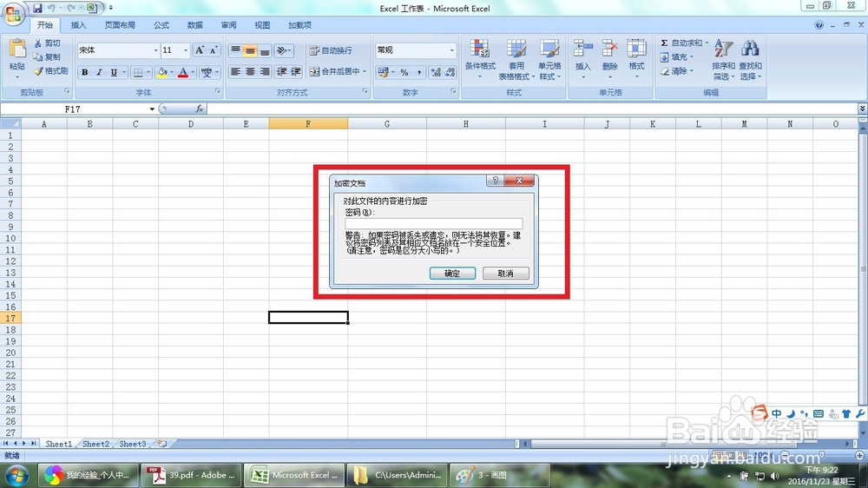Screen dimensions: 868x488
Task: Open Find and Select (查找和选择)
Action: (x=751, y=59)
